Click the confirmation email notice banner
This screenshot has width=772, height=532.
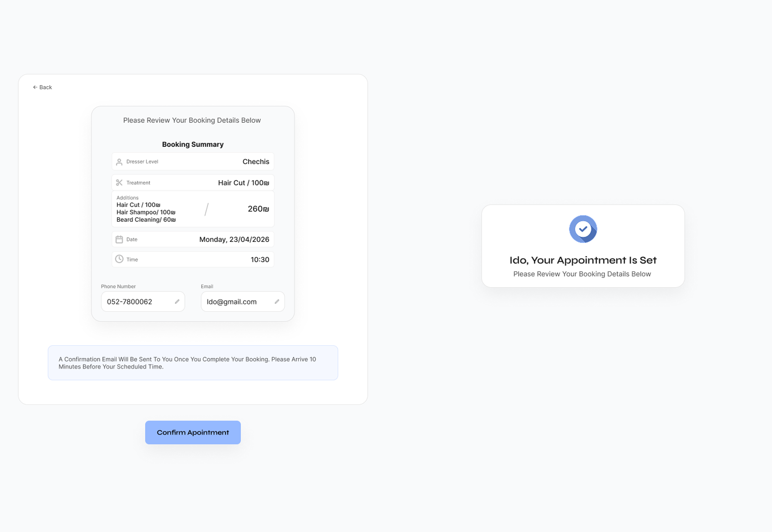[193, 363]
